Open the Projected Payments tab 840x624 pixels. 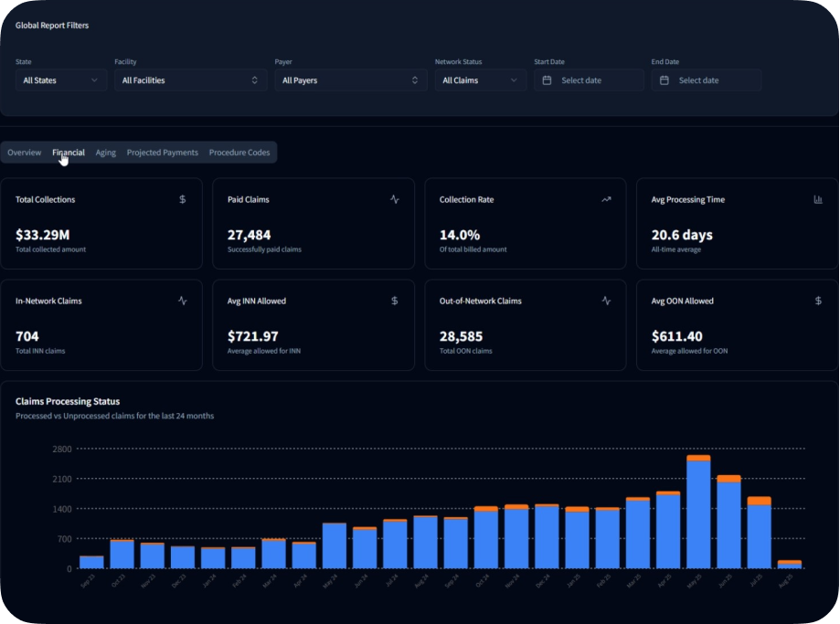click(x=162, y=153)
